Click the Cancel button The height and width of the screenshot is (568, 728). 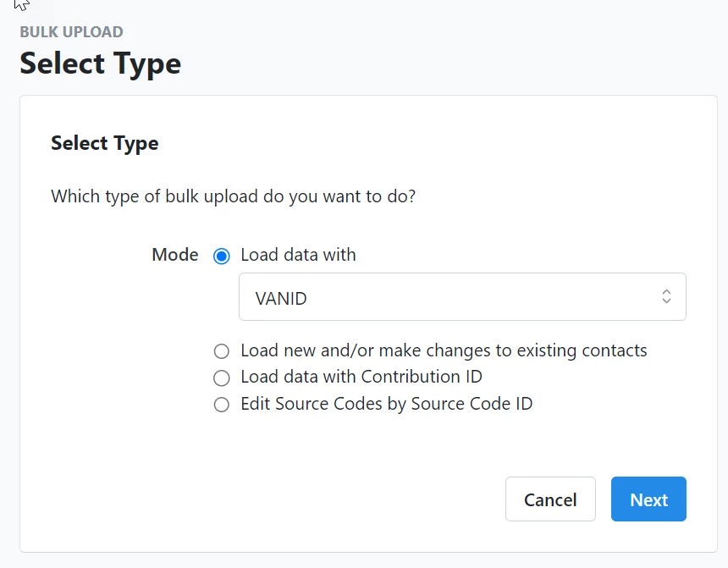tap(550, 499)
